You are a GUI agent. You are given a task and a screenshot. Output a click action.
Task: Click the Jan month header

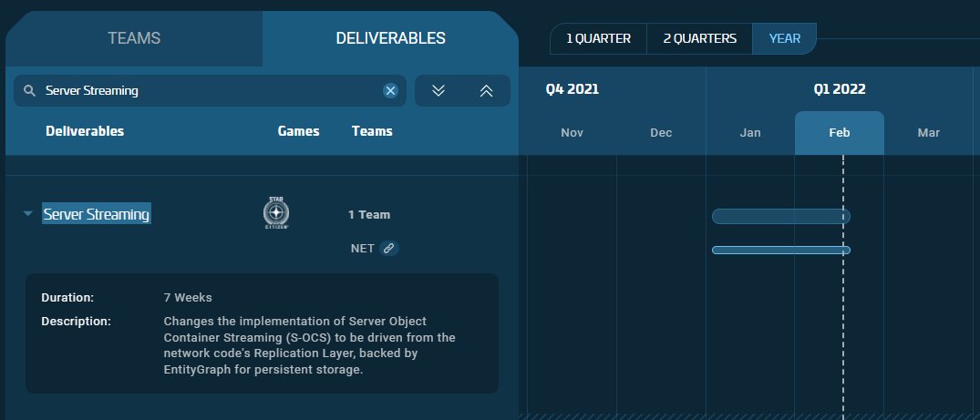point(750,132)
